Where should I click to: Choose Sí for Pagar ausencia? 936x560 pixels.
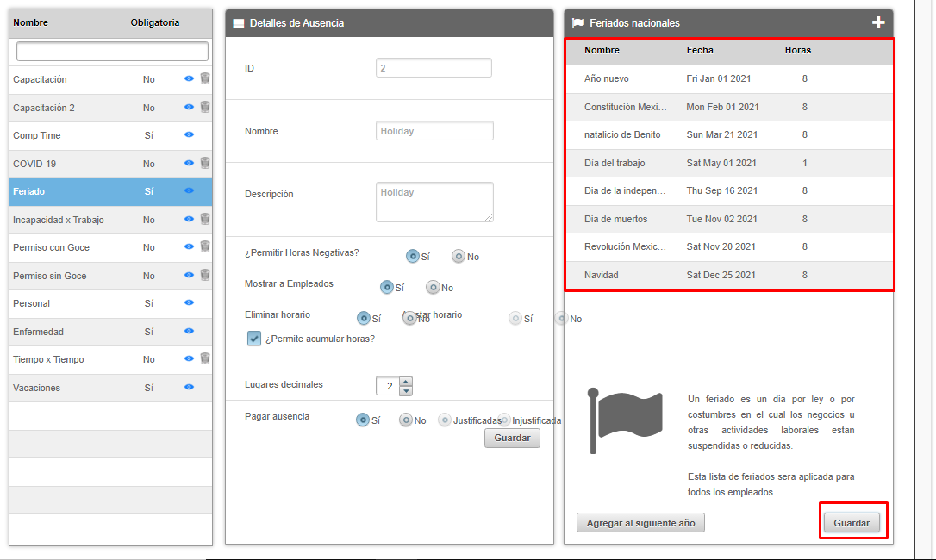point(363,420)
